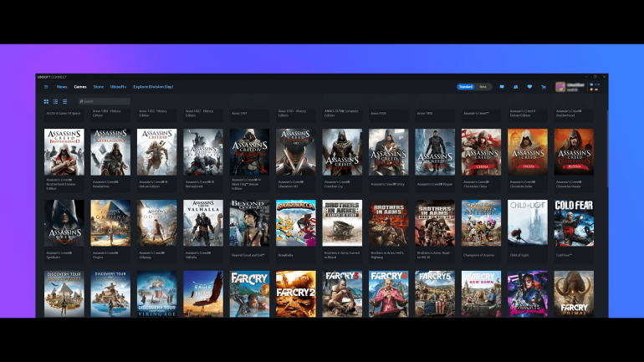Open Assassin's Creed Liberation HD cover
644x362 pixels.
coord(296,152)
